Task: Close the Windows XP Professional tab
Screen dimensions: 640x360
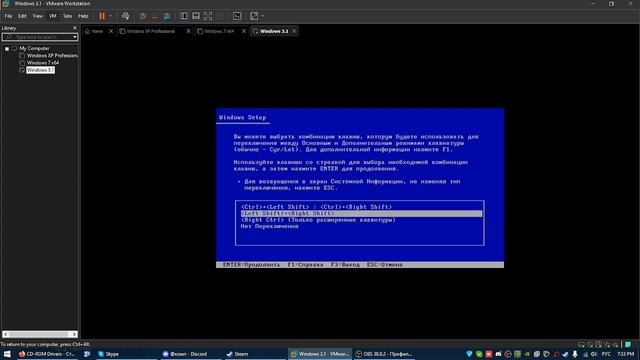Action: 188,31
